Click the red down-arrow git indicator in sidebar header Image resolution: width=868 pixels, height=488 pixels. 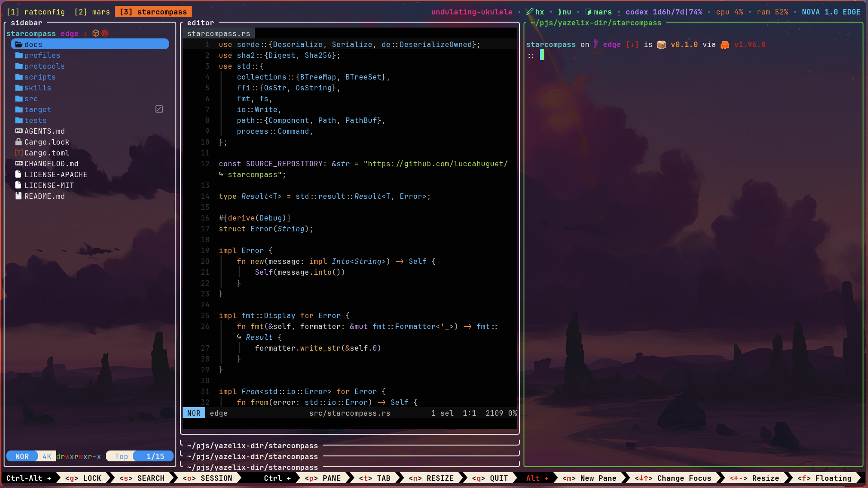85,34
